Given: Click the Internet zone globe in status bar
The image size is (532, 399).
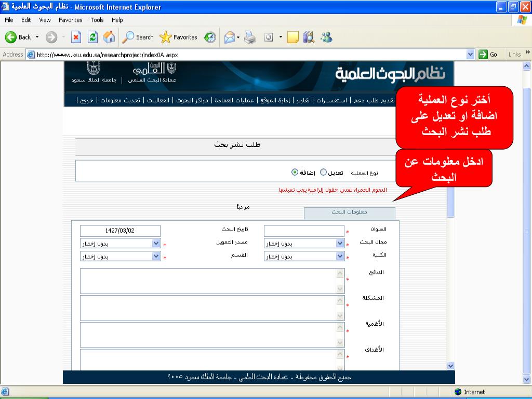Looking at the screenshot, I should [458, 392].
